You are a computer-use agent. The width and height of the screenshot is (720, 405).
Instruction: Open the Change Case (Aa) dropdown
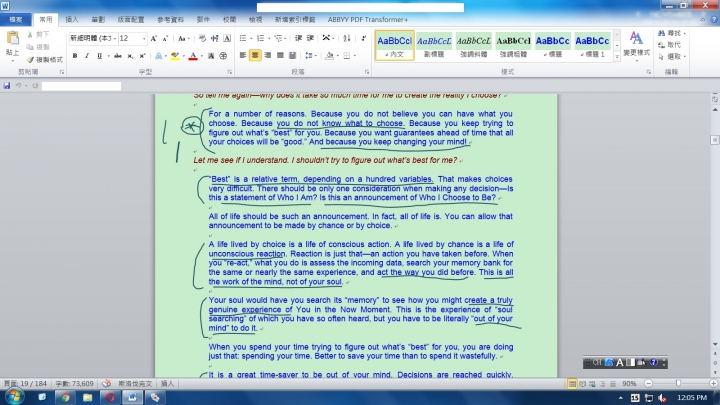[x=183, y=39]
